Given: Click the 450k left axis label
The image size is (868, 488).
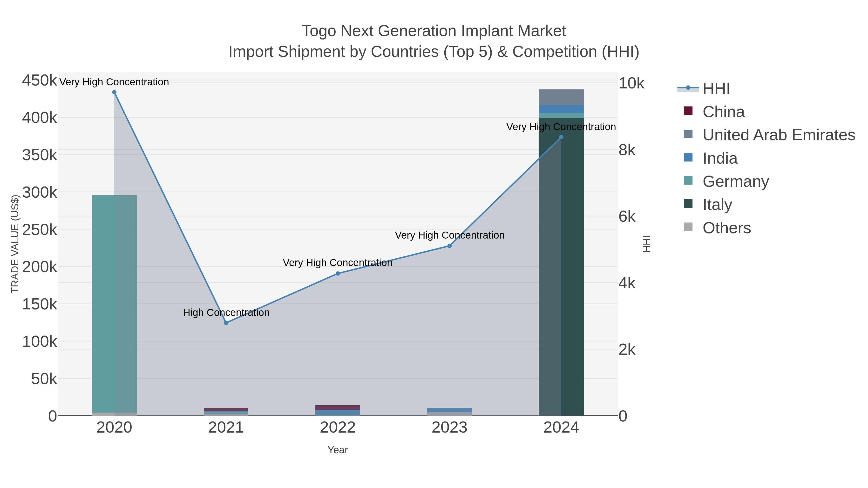Looking at the screenshot, I should (40, 81).
